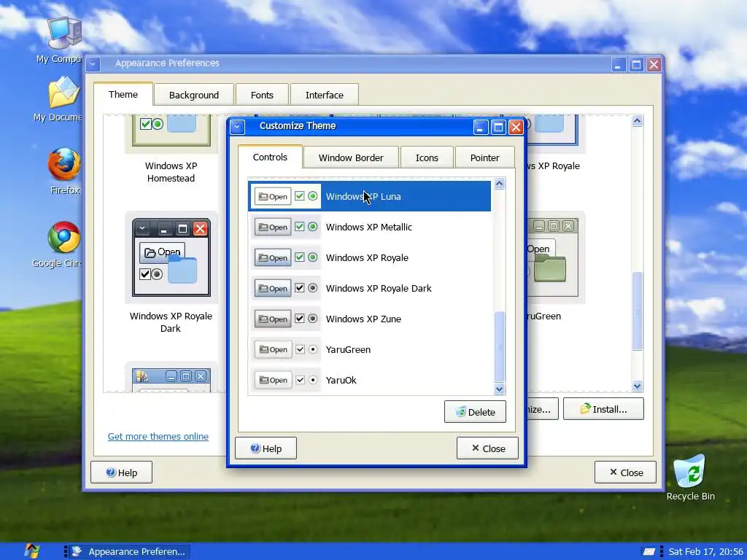Click scroll up arrow in Appearance Preferences theme list
The image size is (747, 560).
[x=637, y=121]
